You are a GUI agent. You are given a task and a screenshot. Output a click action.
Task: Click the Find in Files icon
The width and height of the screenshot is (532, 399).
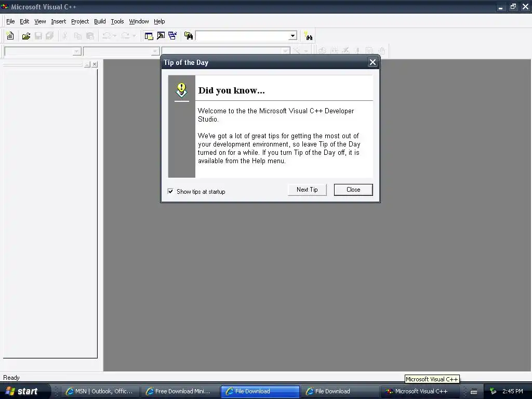(188, 36)
